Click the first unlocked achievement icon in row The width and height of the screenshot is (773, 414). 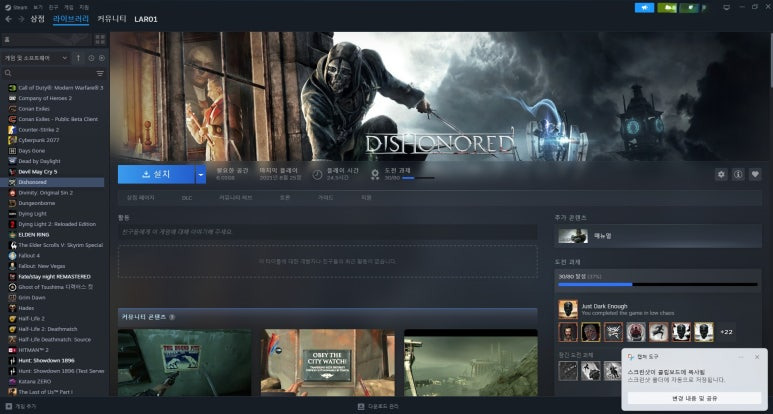tap(568, 332)
